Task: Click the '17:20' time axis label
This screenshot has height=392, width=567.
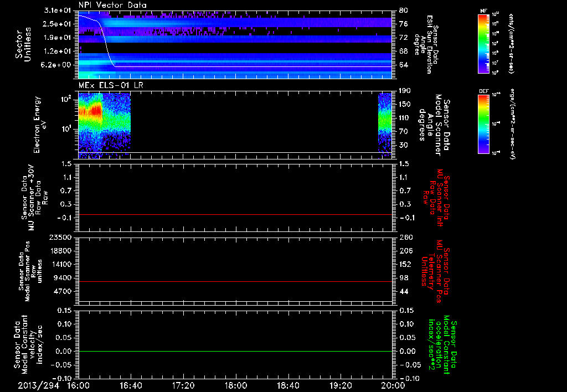Action: pos(183,385)
